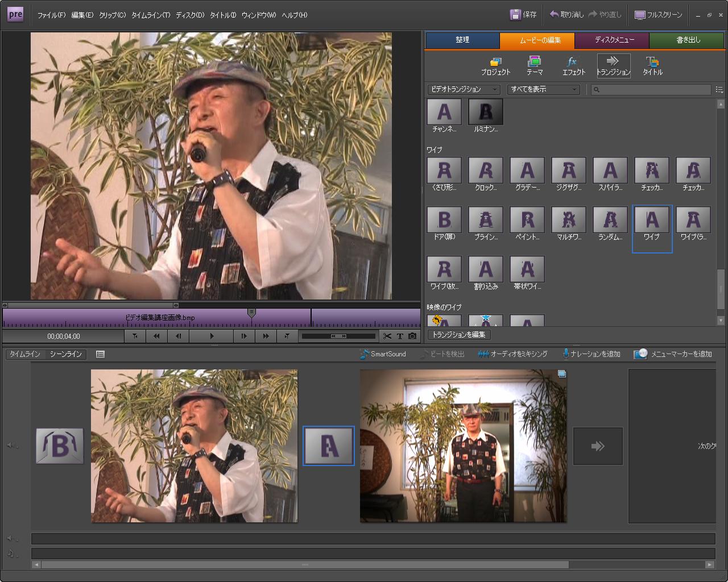The image size is (728, 582).
Task: Open the すべてを表示 filter dropdown
Action: point(543,89)
